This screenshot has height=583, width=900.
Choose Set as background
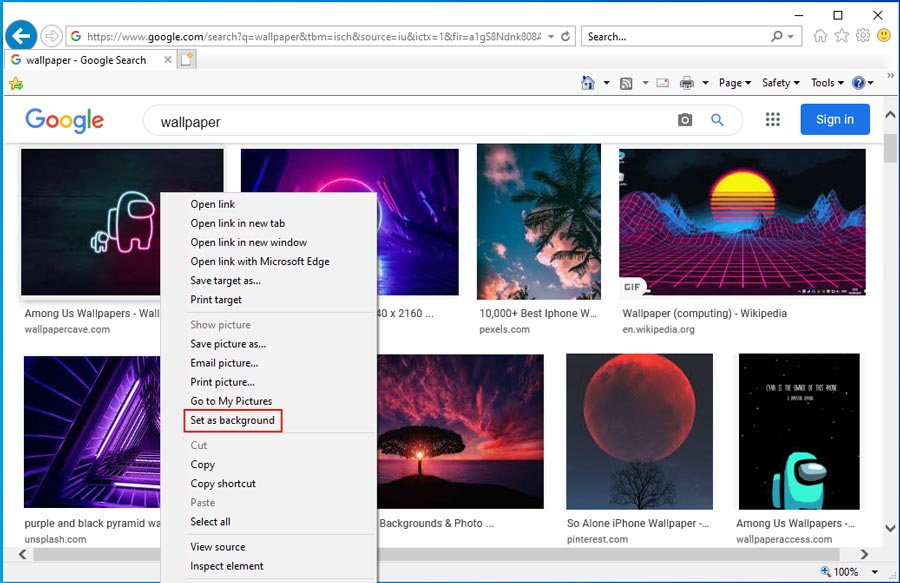[x=232, y=420]
